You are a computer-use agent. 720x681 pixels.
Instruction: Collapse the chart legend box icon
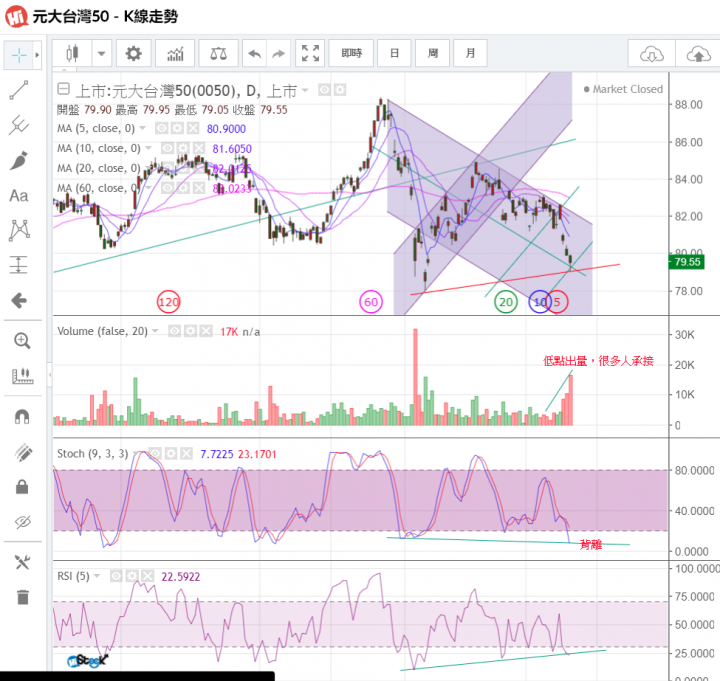[x=63, y=89]
